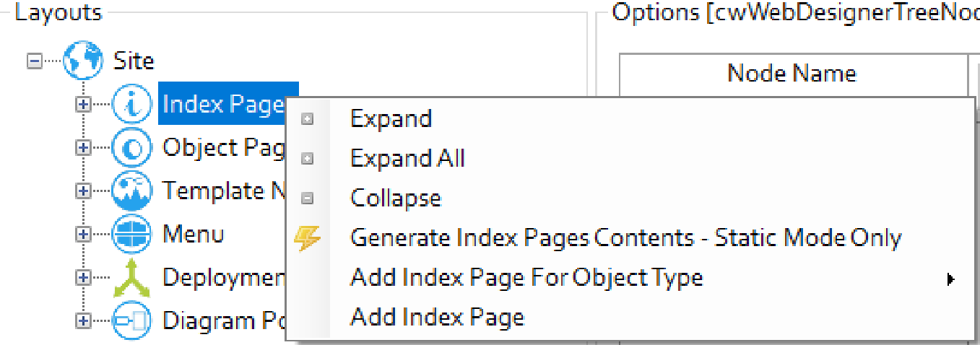Open Add Index Page For Object Type submenu
The width and height of the screenshot is (980, 345).
(x=526, y=277)
